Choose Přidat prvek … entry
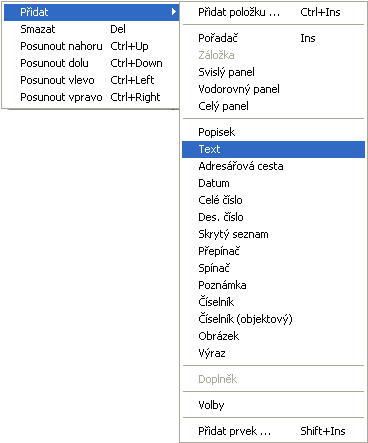The image size is (368, 443). click(273, 431)
